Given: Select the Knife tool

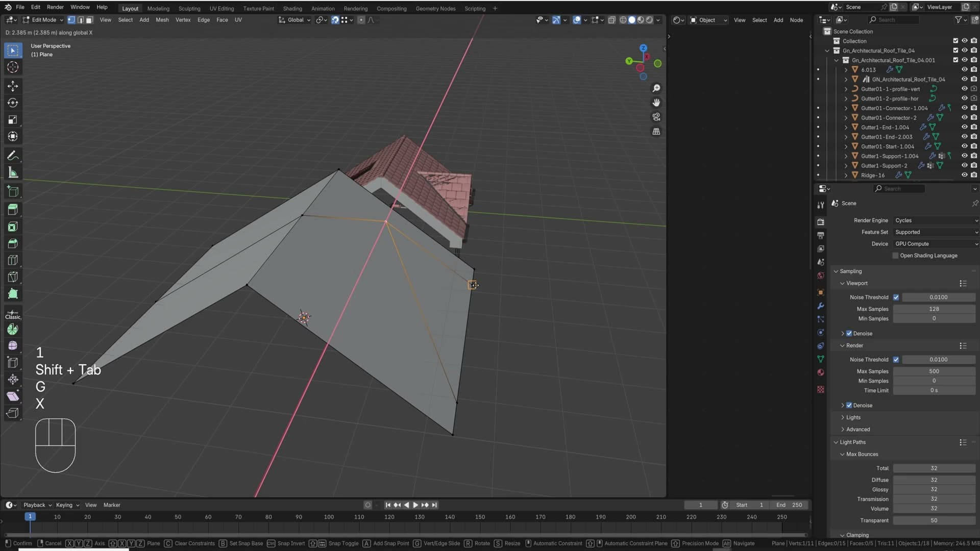Looking at the screenshot, I should [x=13, y=277].
